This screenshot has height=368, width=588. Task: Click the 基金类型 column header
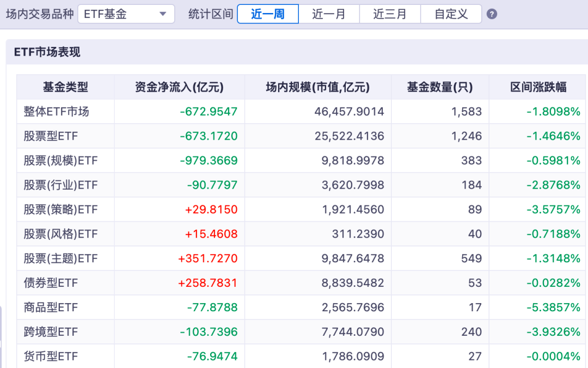click(66, 87)
